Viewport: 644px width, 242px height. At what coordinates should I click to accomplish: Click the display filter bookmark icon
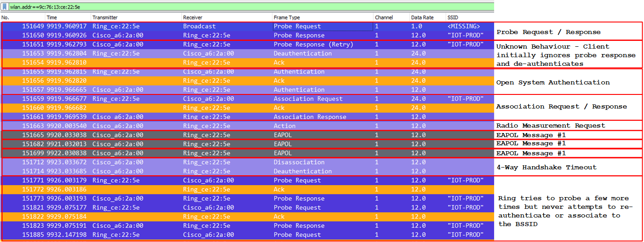coord(5,7)
